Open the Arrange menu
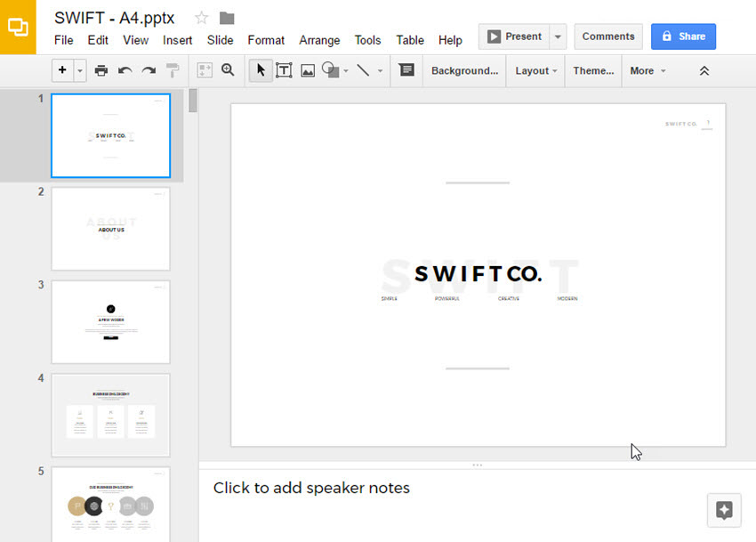The image size is (756, 542). 319,40
